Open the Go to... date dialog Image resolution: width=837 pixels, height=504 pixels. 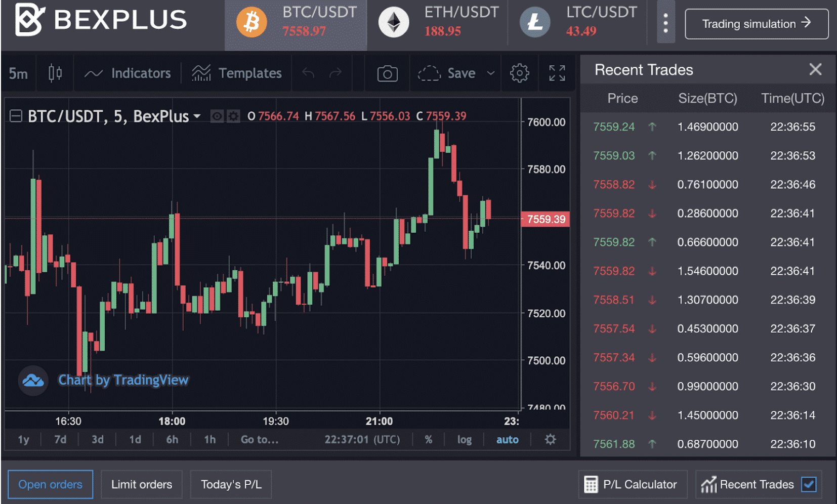click(x=260, y=440)
